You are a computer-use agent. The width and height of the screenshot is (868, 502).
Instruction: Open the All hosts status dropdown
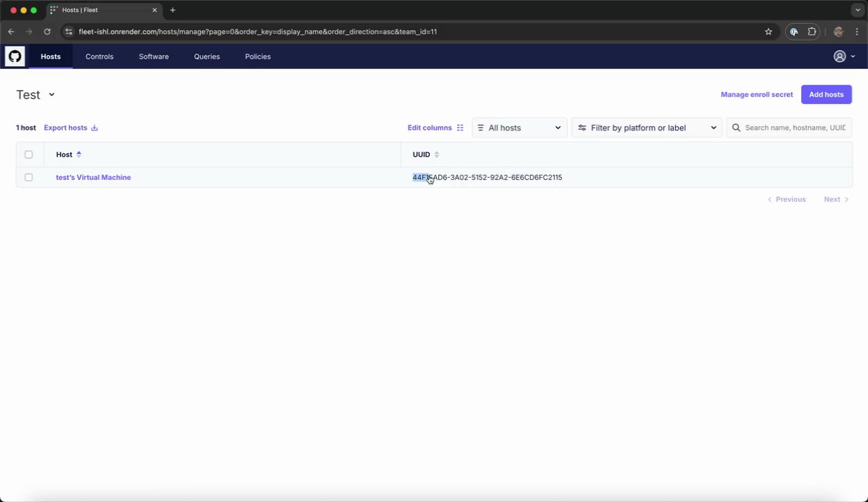coord(520,128)
